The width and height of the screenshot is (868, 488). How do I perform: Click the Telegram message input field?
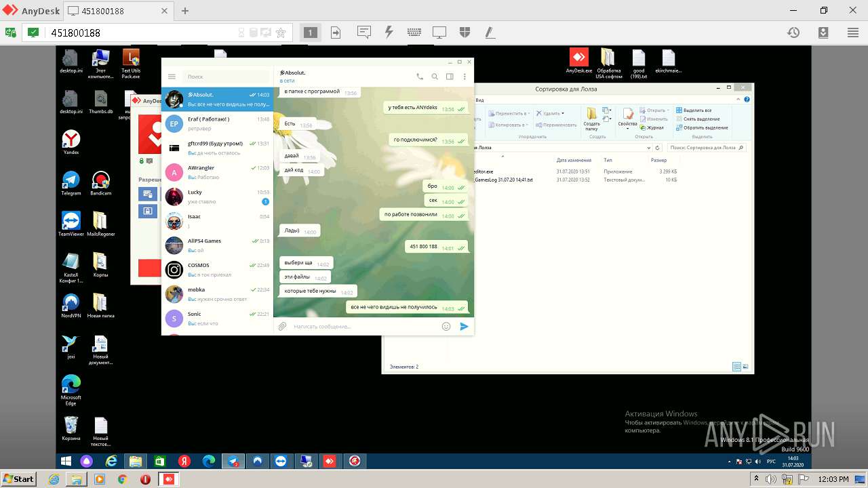pos(365,326)
